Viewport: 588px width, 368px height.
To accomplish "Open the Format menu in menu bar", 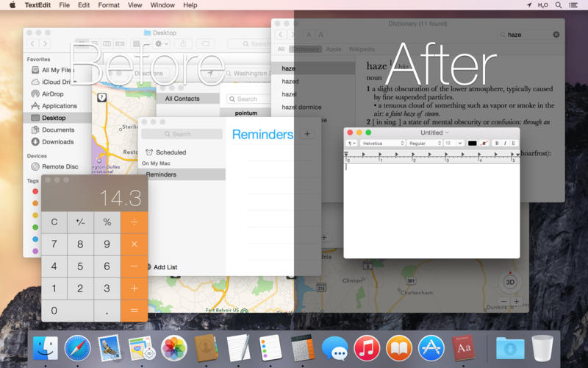I will coord(109,5).
